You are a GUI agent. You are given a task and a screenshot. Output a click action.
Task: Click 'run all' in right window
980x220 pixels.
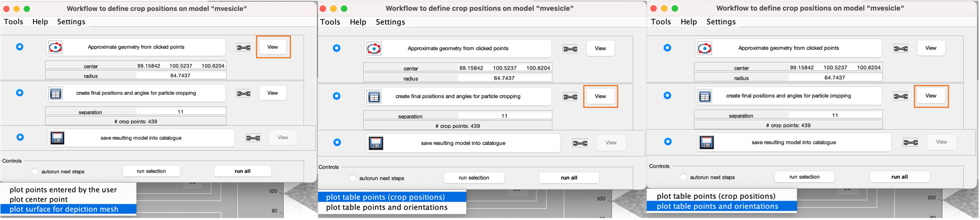click(900, 177)
